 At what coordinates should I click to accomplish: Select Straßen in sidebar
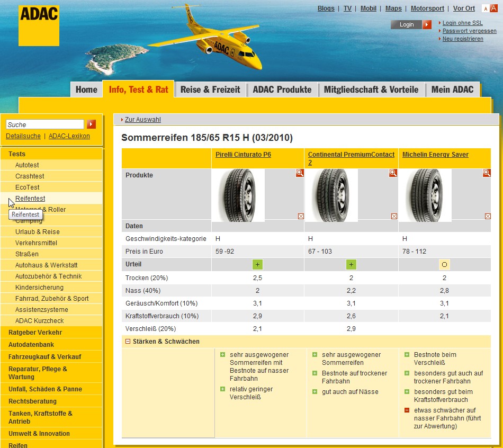(51, 254)
